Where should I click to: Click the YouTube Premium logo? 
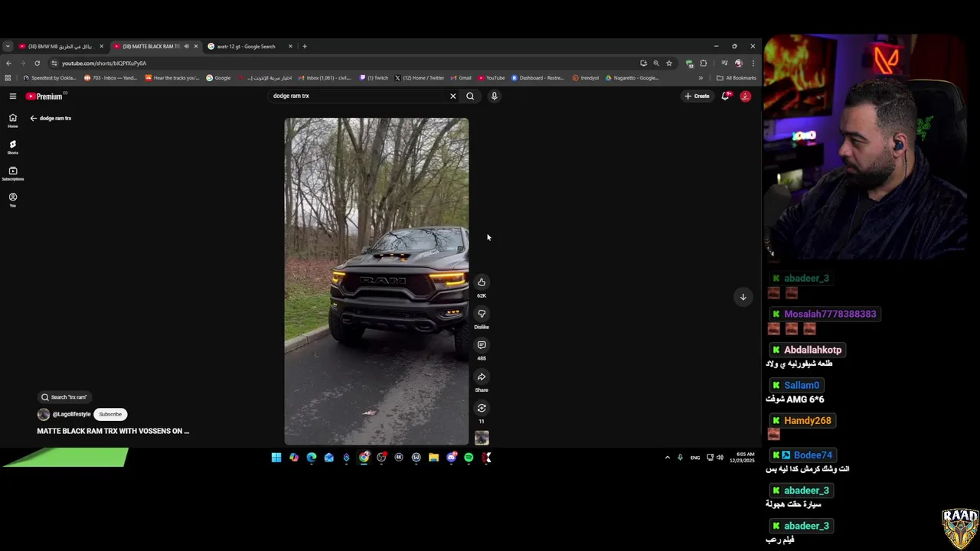point(44,96)
